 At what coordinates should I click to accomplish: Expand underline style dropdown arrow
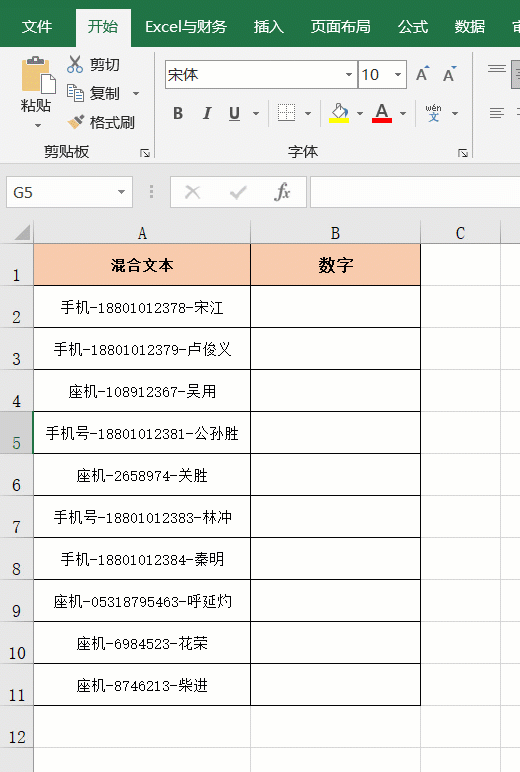pyautogui.click(x=256, y=113)
